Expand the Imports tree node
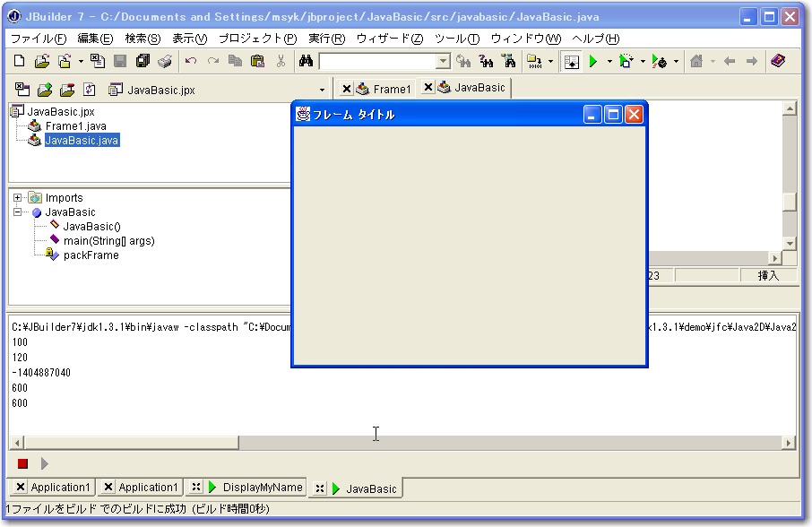This screenshot has width=812, height=527. [x=18, y=198]
